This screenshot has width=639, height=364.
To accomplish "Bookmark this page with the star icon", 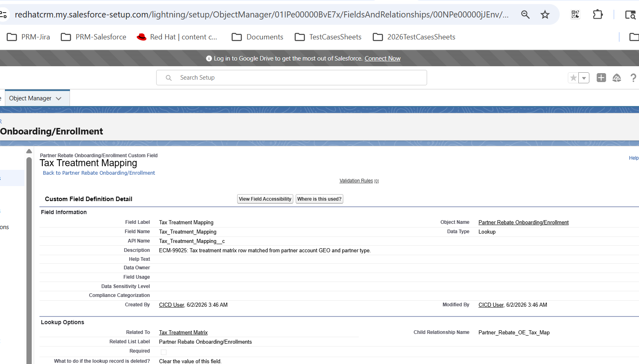I will click(x=545, y=15).
